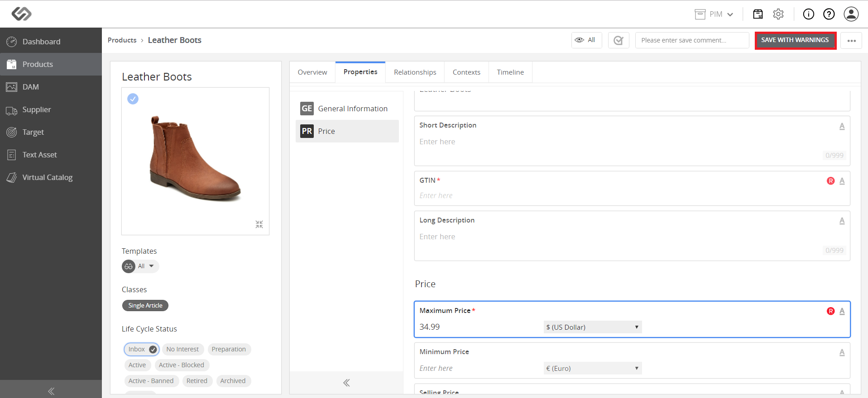Image resolution: width=868 pixels, height=398 pixels.
Task: Click the validation check icon next to All
Action: click(x=619, y=40)
